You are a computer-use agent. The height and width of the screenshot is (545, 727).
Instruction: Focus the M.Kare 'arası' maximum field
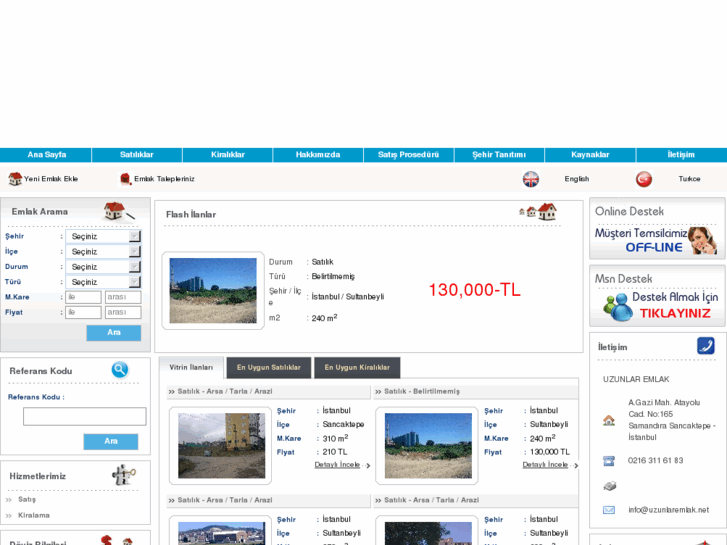coord(123,297)
